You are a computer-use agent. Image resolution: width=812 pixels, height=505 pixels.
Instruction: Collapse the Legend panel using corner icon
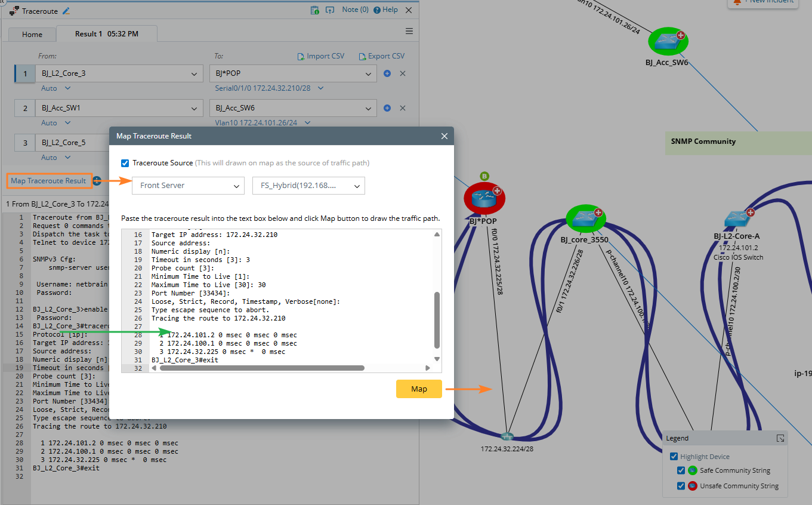(780, 438)
